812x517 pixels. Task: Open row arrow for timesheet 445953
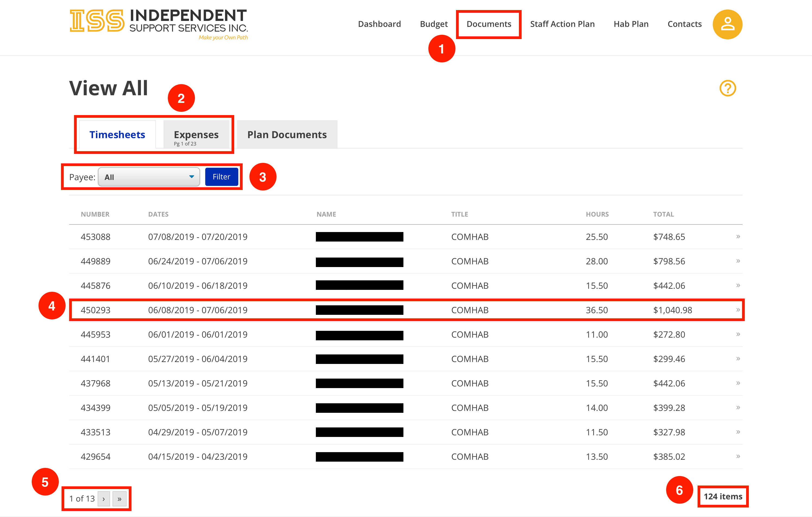(738, 334)
